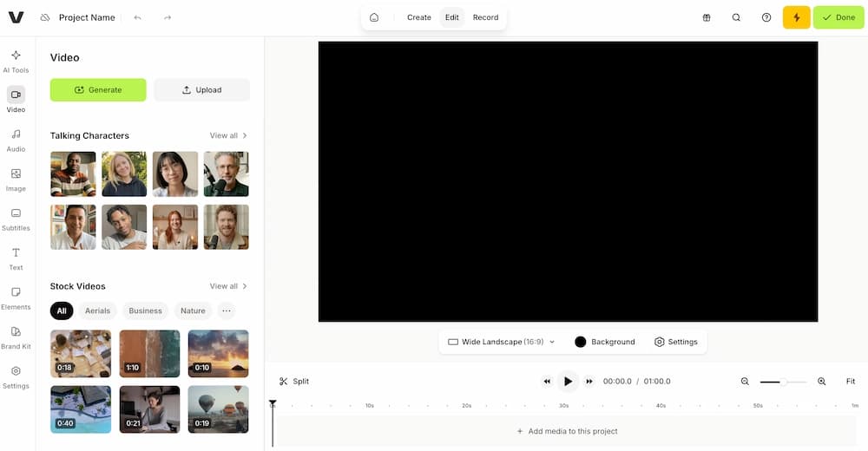Image resolution: width=868 pixels, height=451 pixels.
Task: Select the 0:18 stock video thumbnail
Action: (81, 354)
